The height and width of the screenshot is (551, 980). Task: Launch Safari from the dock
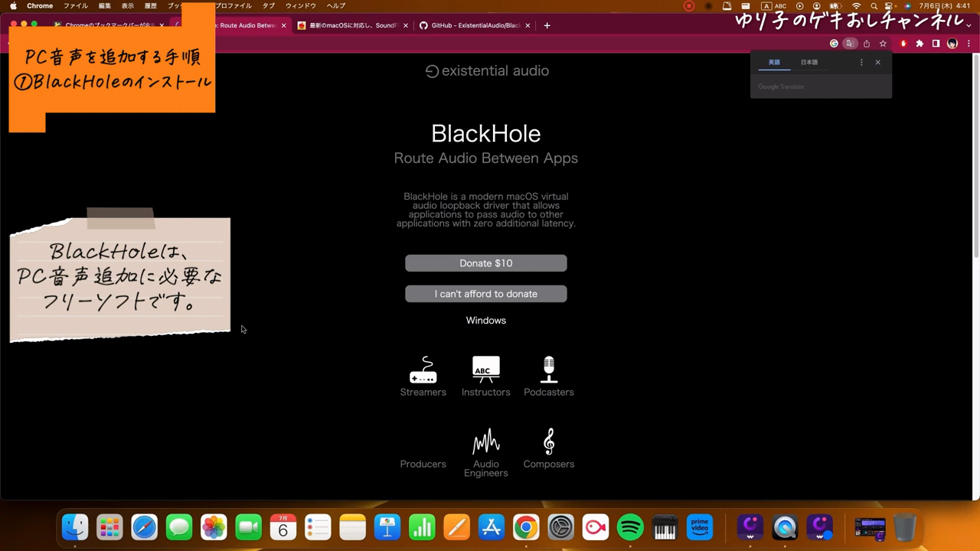144,527
